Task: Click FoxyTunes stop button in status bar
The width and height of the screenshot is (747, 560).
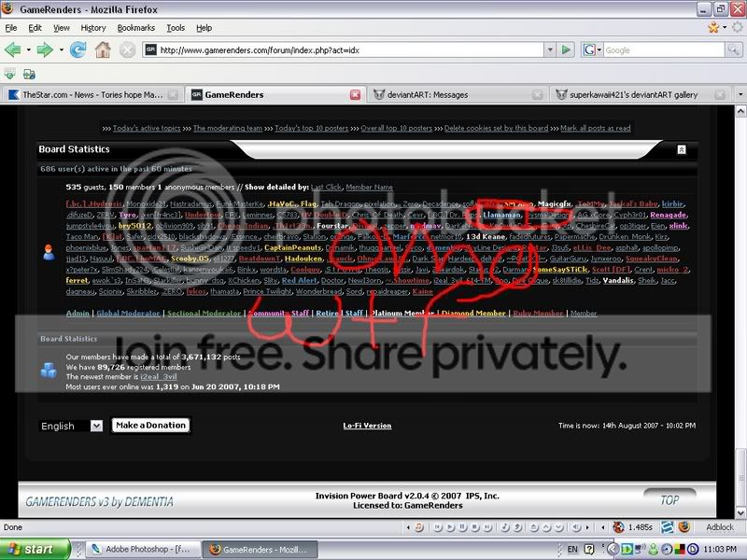Action: coord(475,527)
